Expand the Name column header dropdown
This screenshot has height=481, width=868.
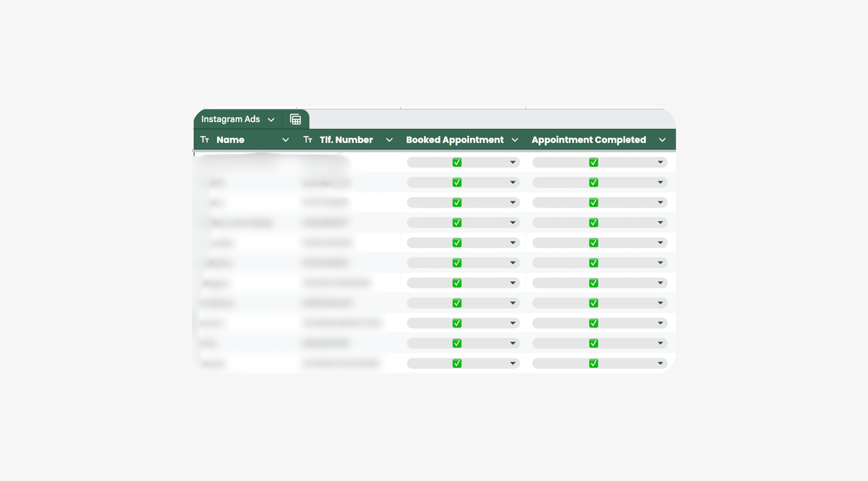pos(286,140)
